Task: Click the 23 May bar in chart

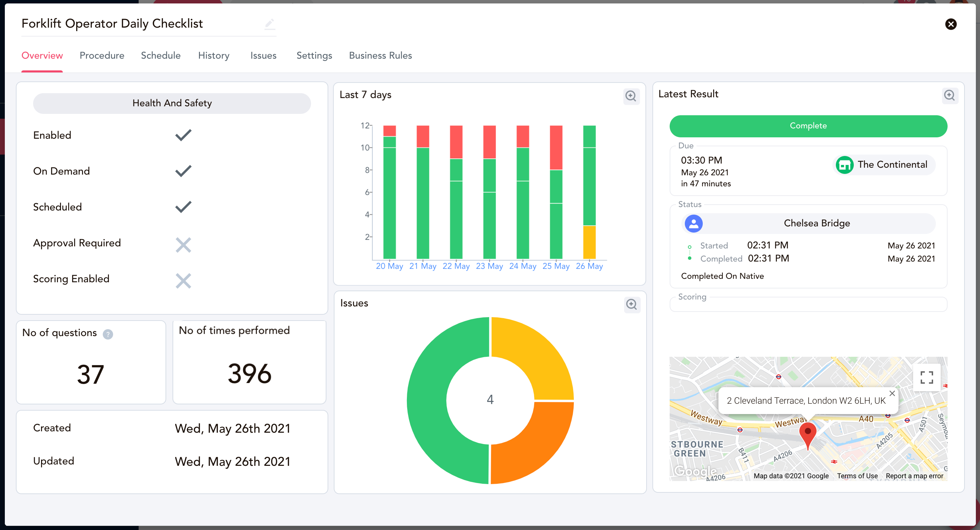Action: point(489,192)
